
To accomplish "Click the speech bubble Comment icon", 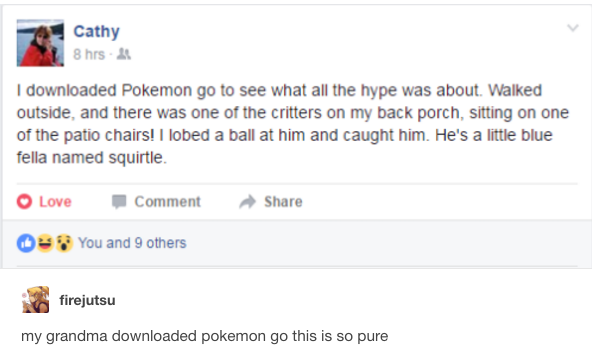I will pos(119,202).
